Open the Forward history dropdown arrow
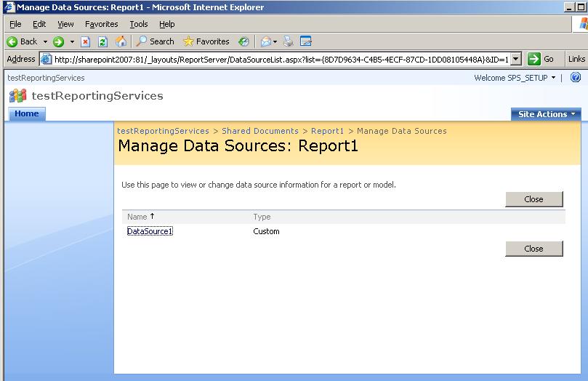Image resolution: width=588 pixels, height=381 pixels. (72, 41)
